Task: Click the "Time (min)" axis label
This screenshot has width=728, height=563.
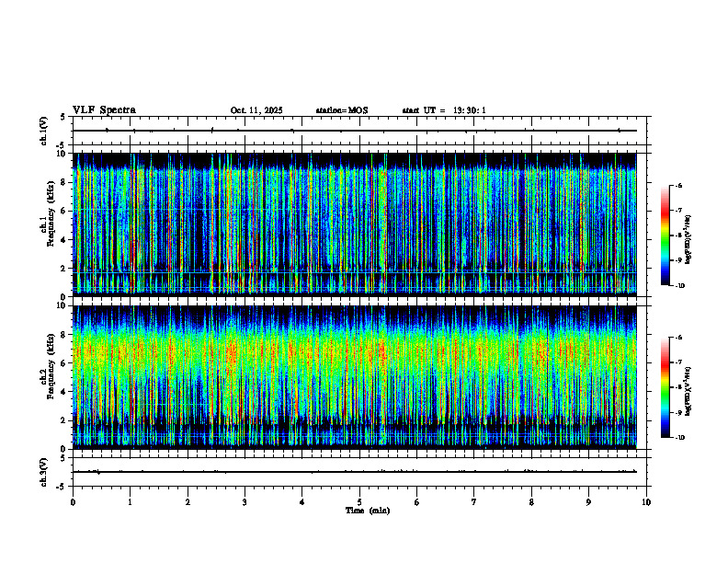Action: click(x=368, y=511)
